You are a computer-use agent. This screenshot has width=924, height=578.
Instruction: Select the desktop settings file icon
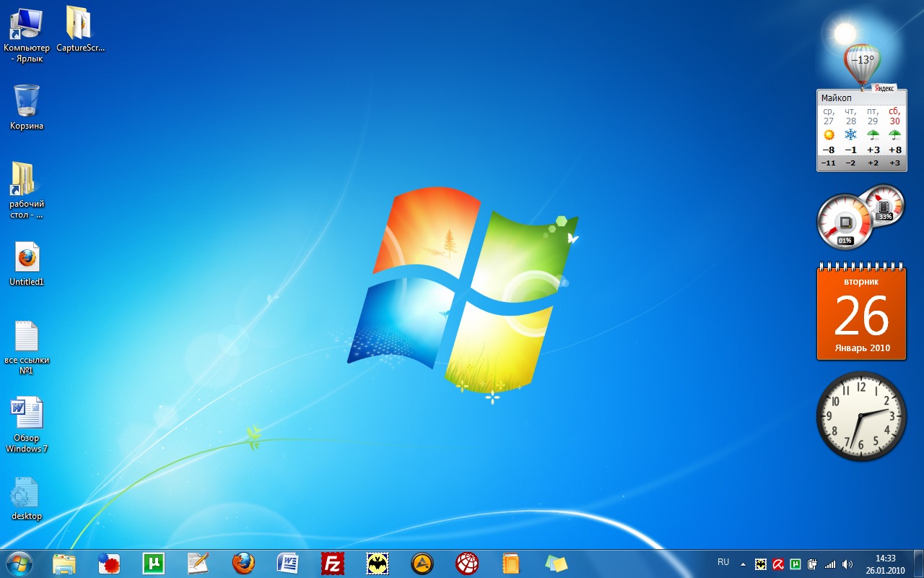[x=27, y=499]
